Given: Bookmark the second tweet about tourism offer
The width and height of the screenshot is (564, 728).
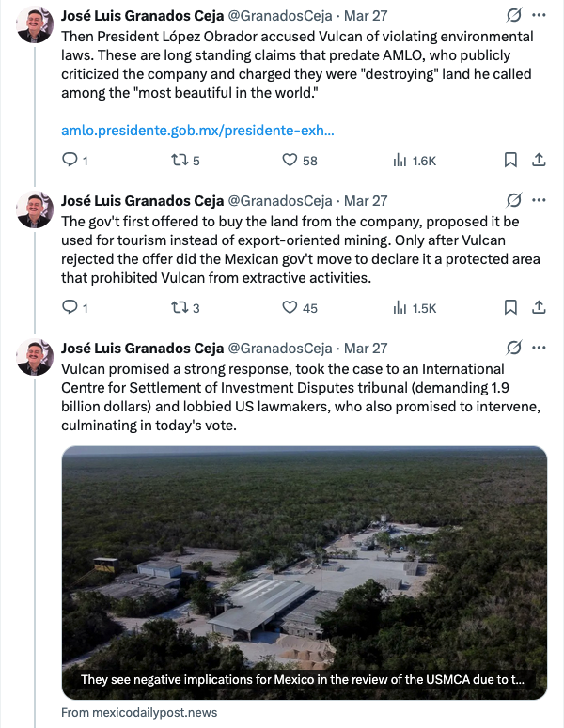Looking at the screenshot, I should [x=510, y=307].
